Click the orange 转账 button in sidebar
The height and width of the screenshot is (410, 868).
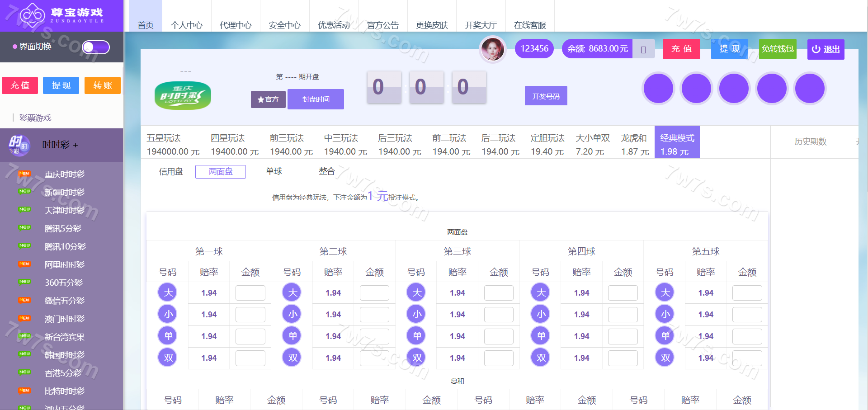[x=103, y=85]
